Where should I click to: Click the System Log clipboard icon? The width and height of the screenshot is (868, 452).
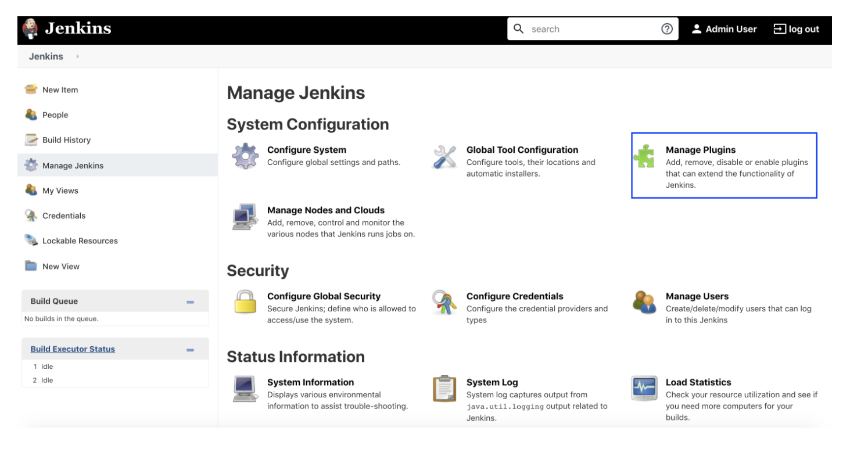(444, 389)
